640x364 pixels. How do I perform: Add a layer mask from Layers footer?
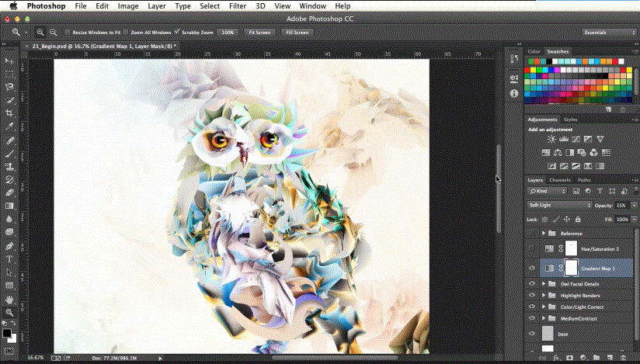pyautogui.click(x=569, y=358)
